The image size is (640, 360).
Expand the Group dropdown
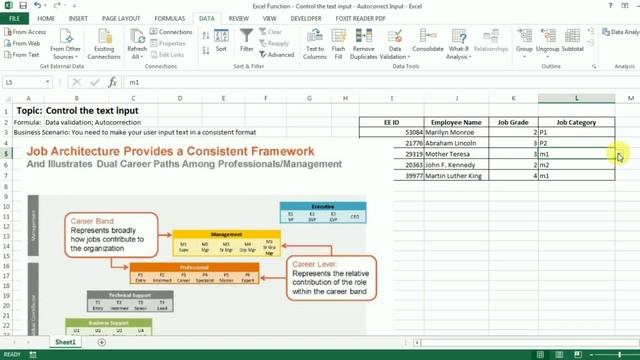tap(524, 56)
